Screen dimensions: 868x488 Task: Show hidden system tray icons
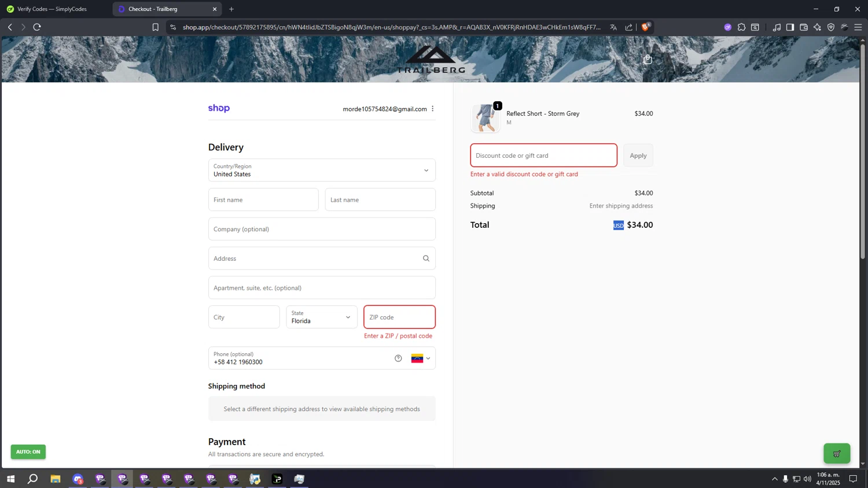tap(774, 479)
